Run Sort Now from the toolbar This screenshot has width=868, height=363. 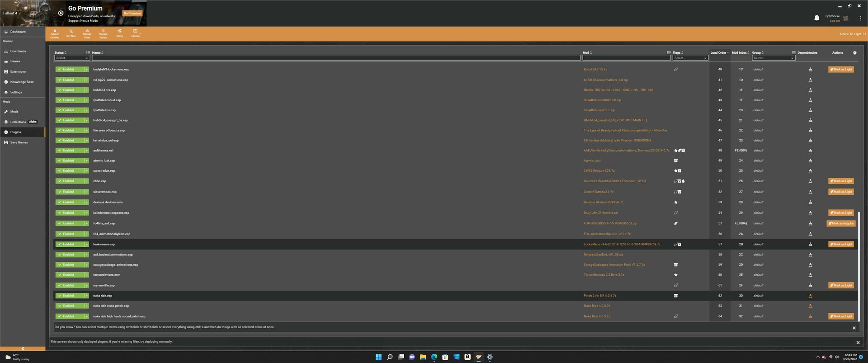pyautogui.click(x=71, y=33)
